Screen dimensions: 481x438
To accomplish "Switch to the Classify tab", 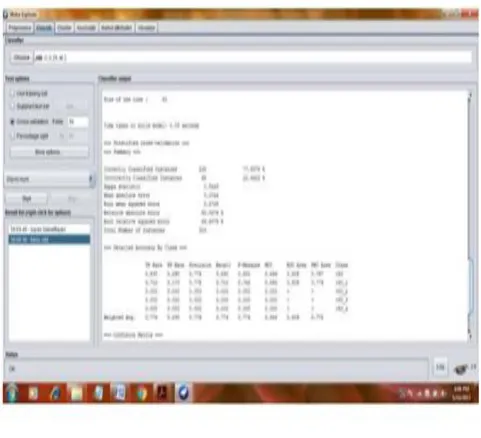I will (x=44, y=28).
